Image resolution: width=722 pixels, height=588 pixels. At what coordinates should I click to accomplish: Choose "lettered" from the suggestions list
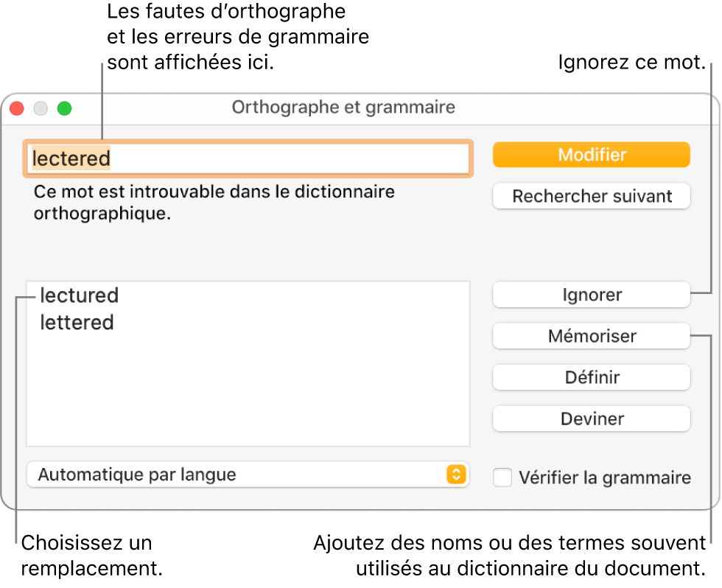point(77,323)
